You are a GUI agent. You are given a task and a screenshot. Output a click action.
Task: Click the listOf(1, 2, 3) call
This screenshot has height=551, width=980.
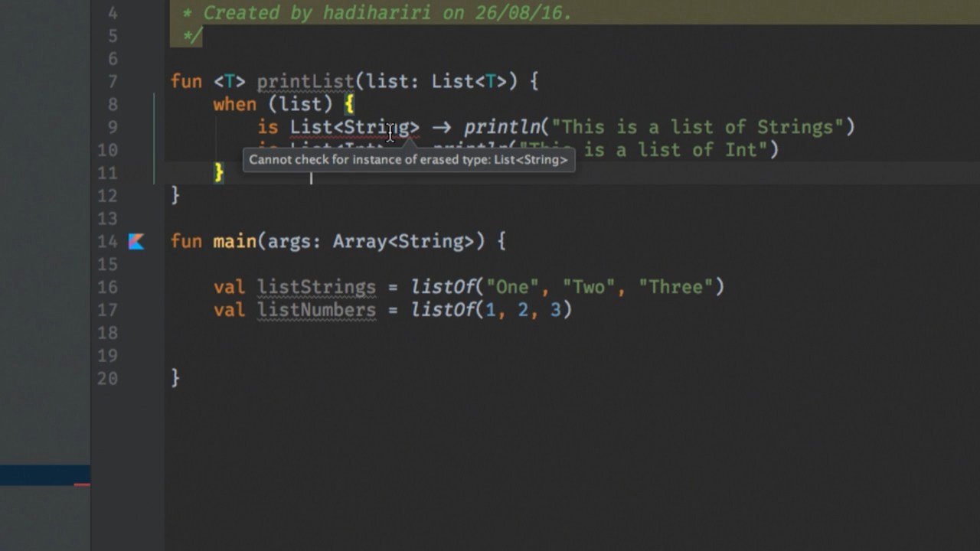tap(492, 311)
